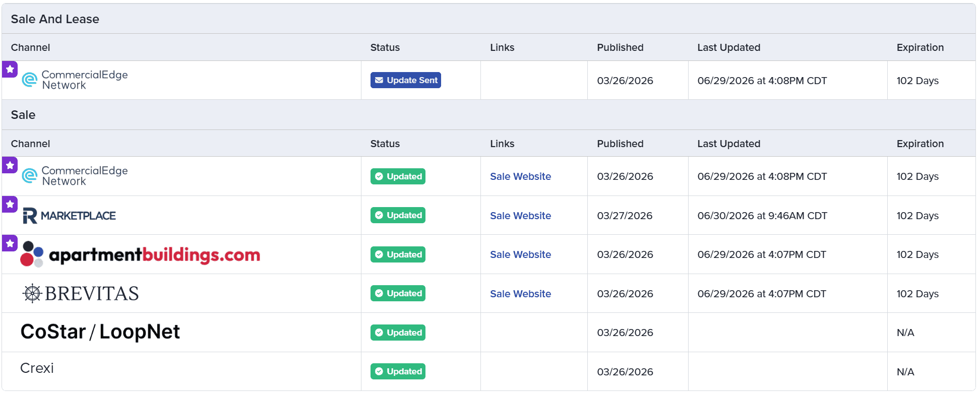980x393 pixels.
Task: Click the Last Updated header under Sale And Lease
Action: [729, 47]
